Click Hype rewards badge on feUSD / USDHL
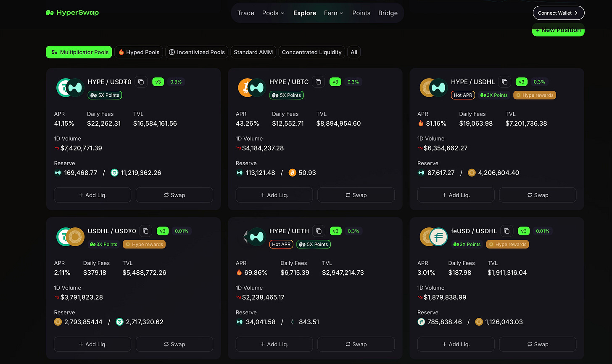The width and height of the screenshot is (612, 364). pyautogui.click(x=507, y=245)
